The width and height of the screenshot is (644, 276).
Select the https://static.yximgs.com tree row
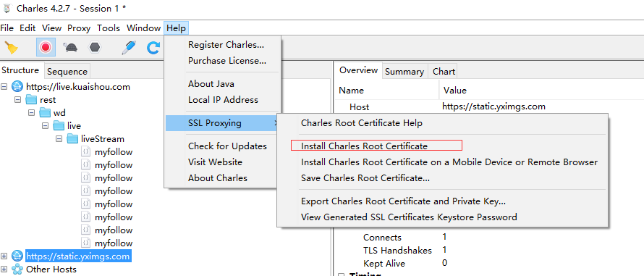pos(78,256)
